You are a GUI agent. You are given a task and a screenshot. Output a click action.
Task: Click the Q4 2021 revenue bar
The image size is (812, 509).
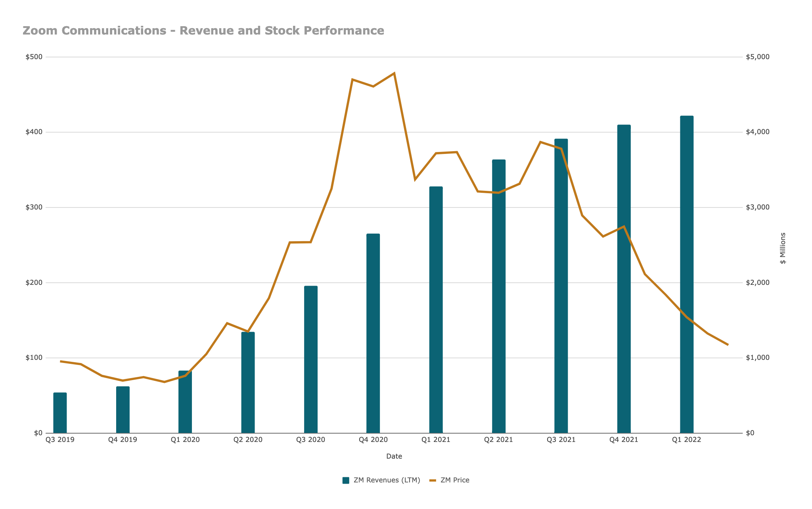pos(624,279)
